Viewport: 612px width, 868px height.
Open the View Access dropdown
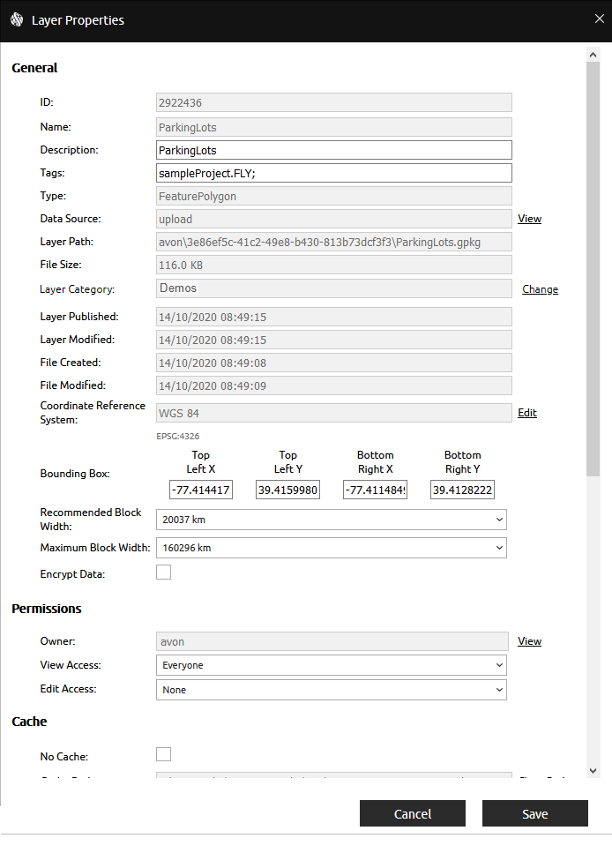pyautogui.click(x=332, y=665)
